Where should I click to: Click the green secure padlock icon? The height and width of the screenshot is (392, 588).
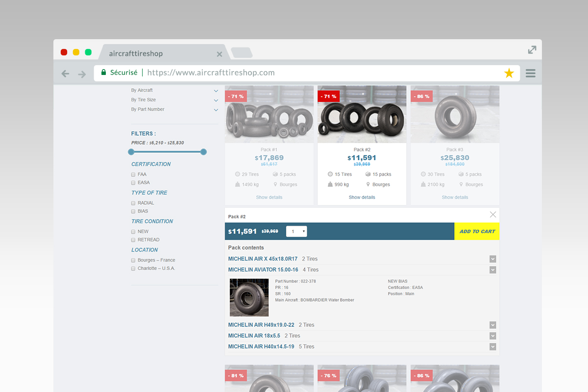(103, 73)
